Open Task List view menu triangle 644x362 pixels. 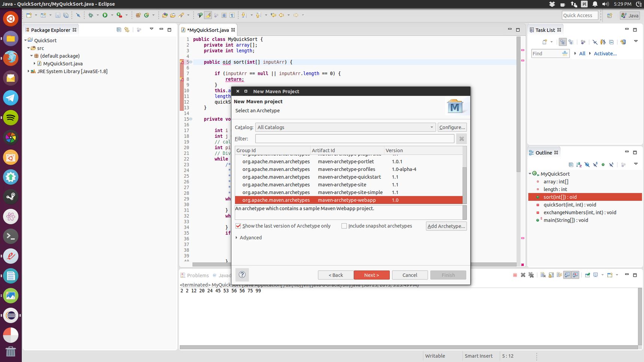[636, 41]
